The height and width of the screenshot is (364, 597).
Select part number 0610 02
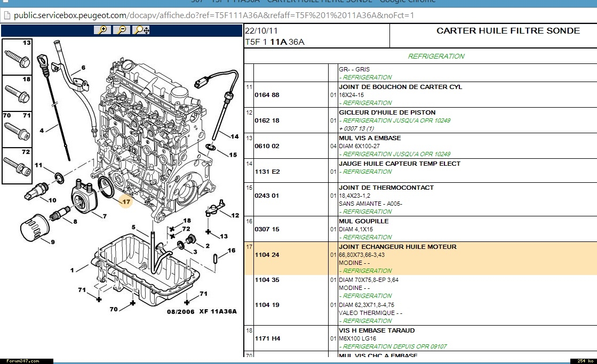pos(267,145)
